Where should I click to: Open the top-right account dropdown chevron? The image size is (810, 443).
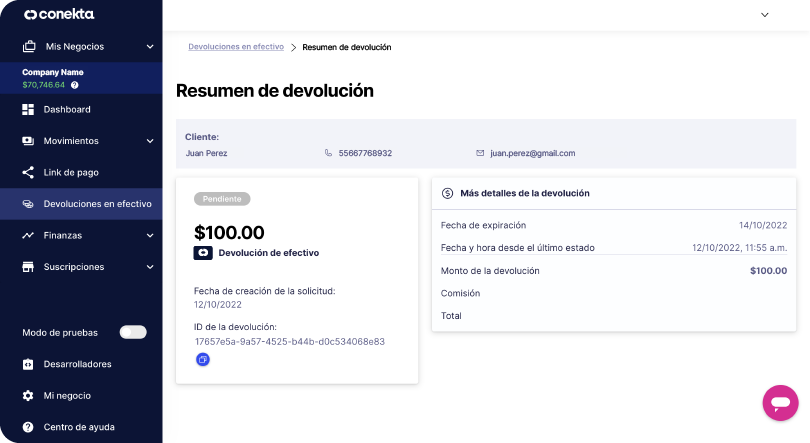point(765,15)
